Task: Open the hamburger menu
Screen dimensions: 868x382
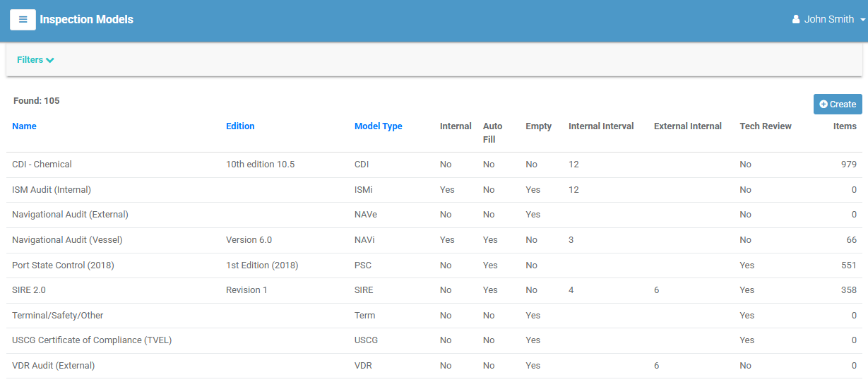Action: pyautogui.click(x=23, y=20)
